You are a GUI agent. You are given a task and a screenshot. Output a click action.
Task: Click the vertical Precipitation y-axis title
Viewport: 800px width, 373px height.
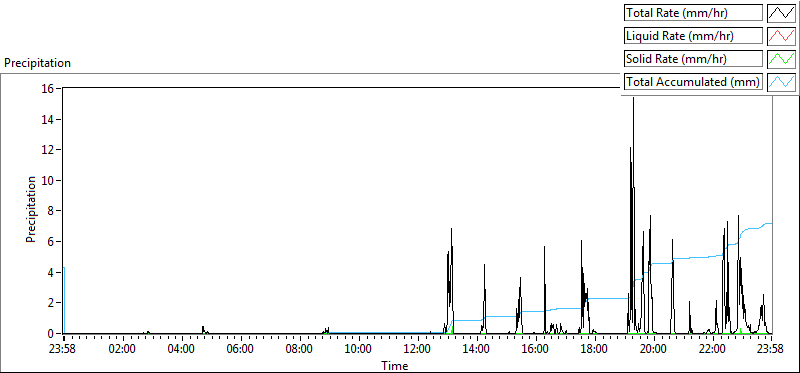pos(31,209)
